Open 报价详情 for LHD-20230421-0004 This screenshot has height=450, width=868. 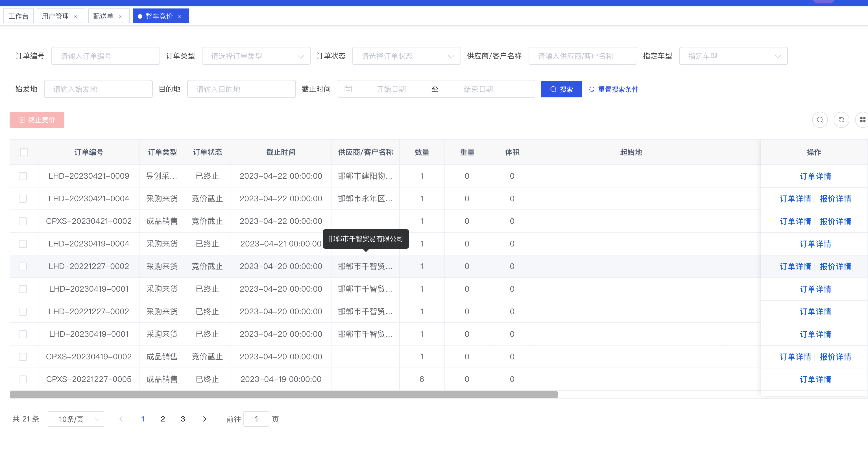tap(835, 199)
